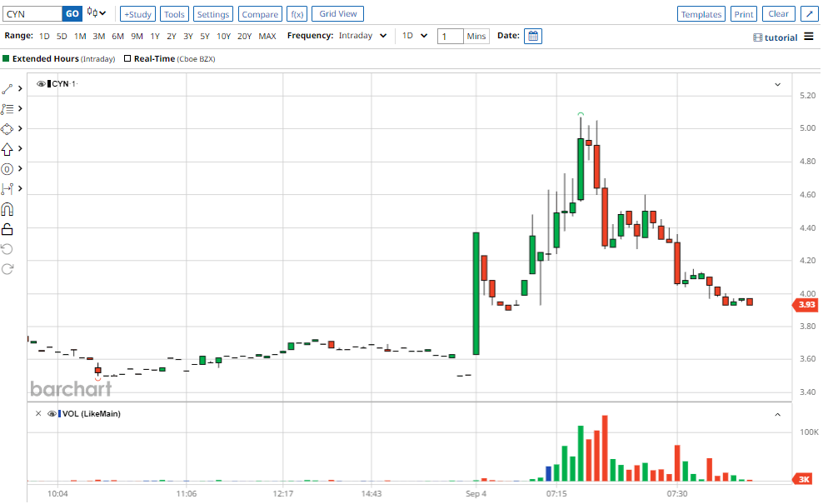Open chart Settings
The width and height of the screenshot is (828, 504).
213,13
